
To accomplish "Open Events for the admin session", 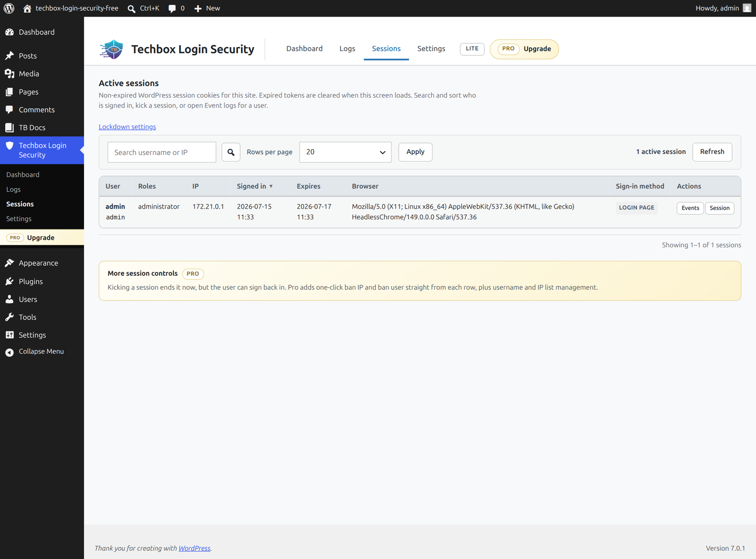I will pos(690,208).
